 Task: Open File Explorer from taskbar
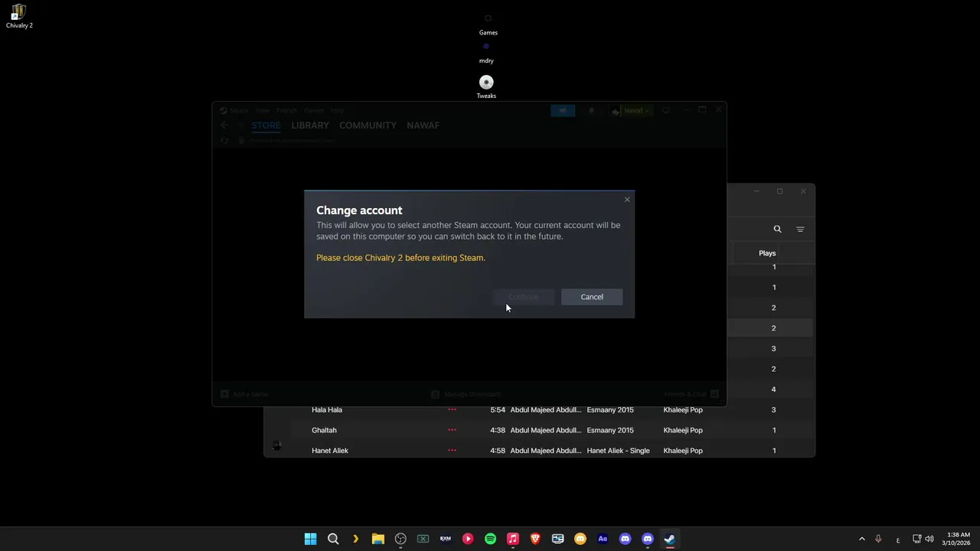tap(377, 539)
